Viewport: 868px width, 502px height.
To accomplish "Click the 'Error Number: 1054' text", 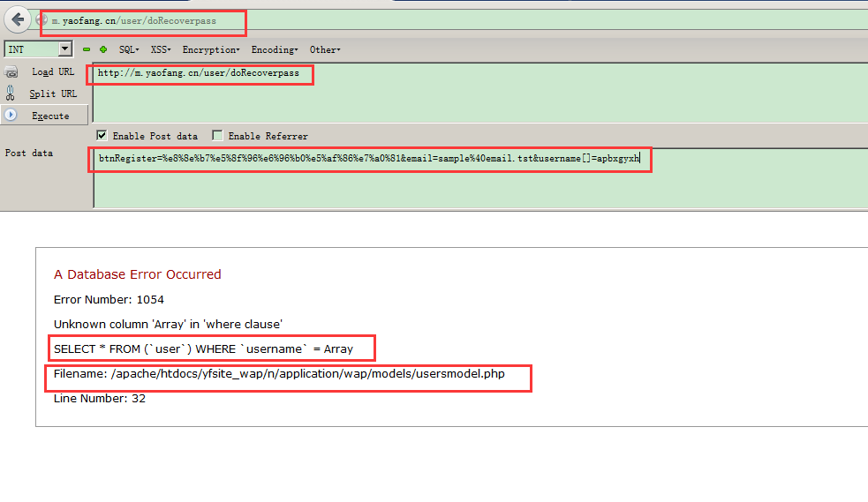I will pos(109,300).
